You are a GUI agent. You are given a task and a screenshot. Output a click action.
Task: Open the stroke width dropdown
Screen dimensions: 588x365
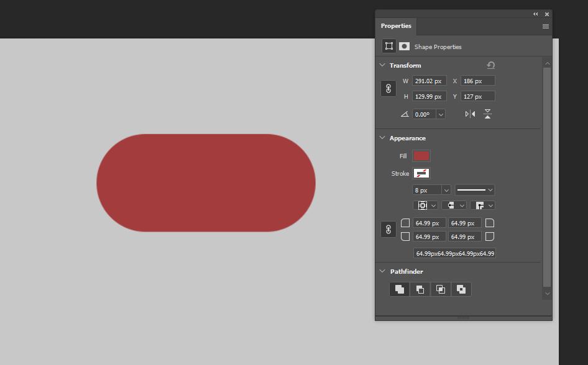445,189
